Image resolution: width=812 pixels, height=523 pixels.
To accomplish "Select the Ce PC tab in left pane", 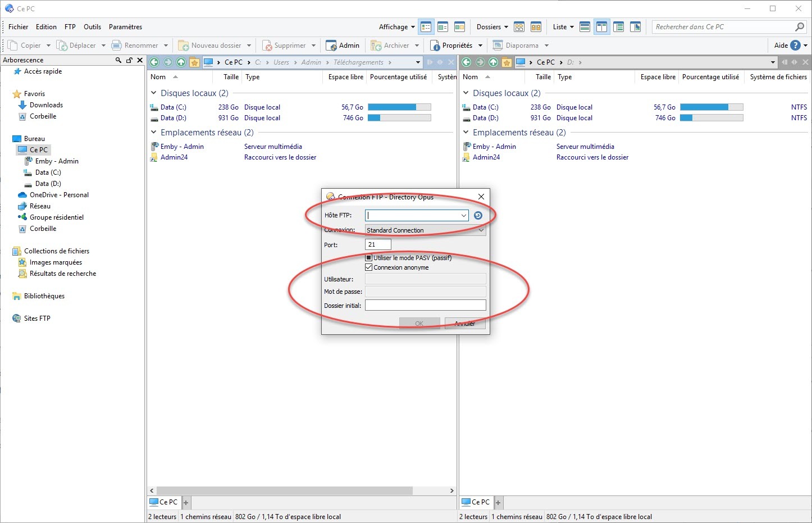I will click(163, 502).
